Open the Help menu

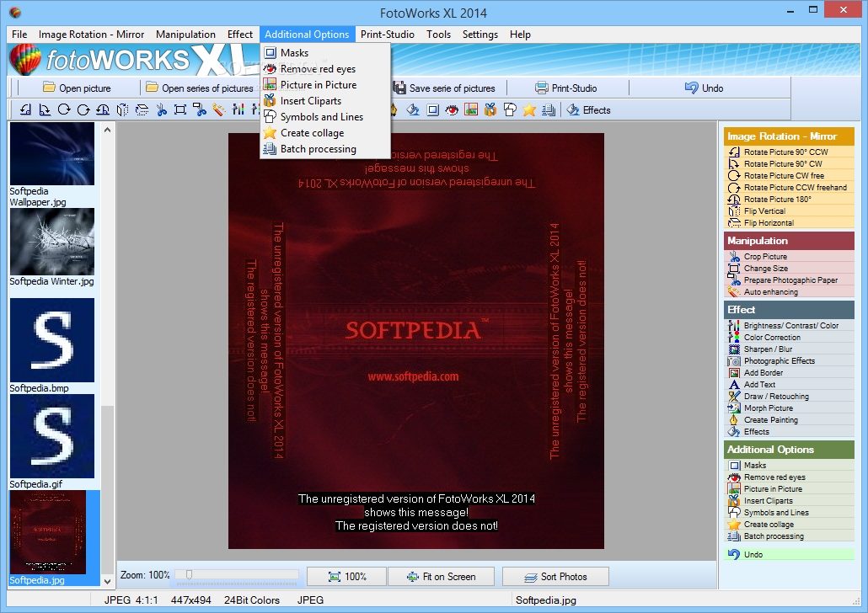click(x=520, y=35)
